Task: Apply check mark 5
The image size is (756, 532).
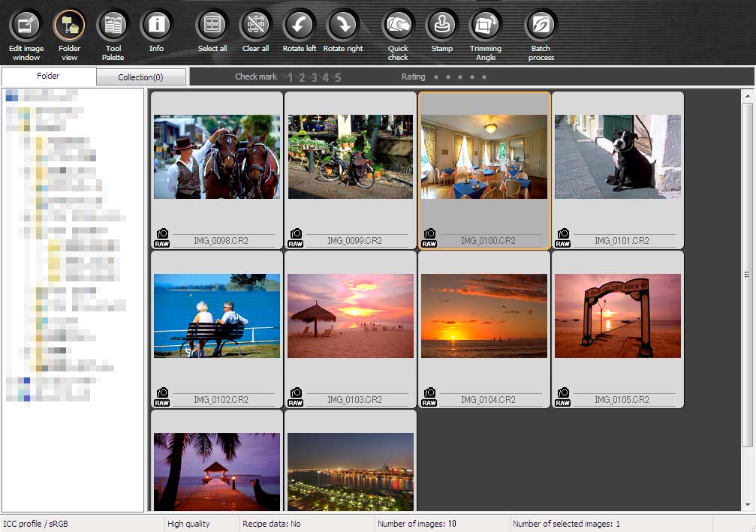Action: point(338,77)
